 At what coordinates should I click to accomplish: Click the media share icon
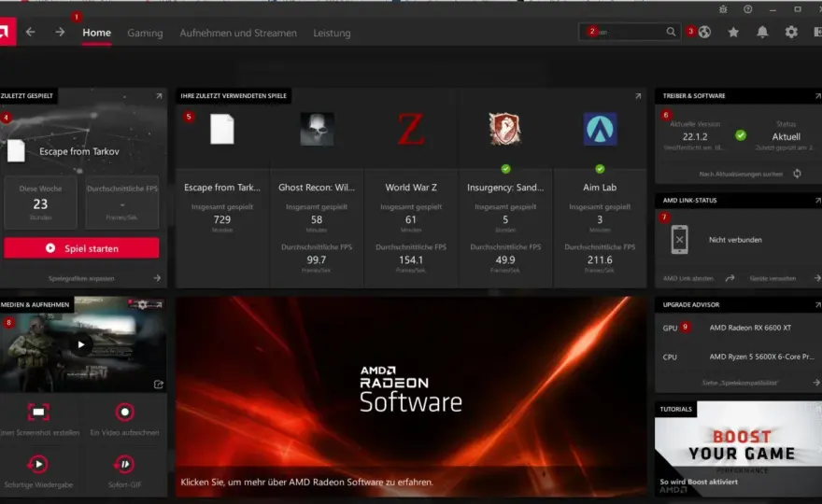point(158,385)
